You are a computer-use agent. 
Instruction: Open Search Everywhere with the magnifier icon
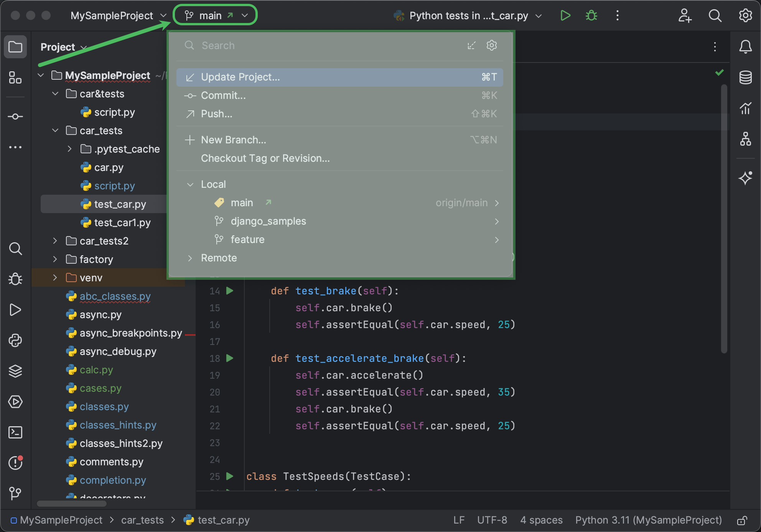pos(715,15)
